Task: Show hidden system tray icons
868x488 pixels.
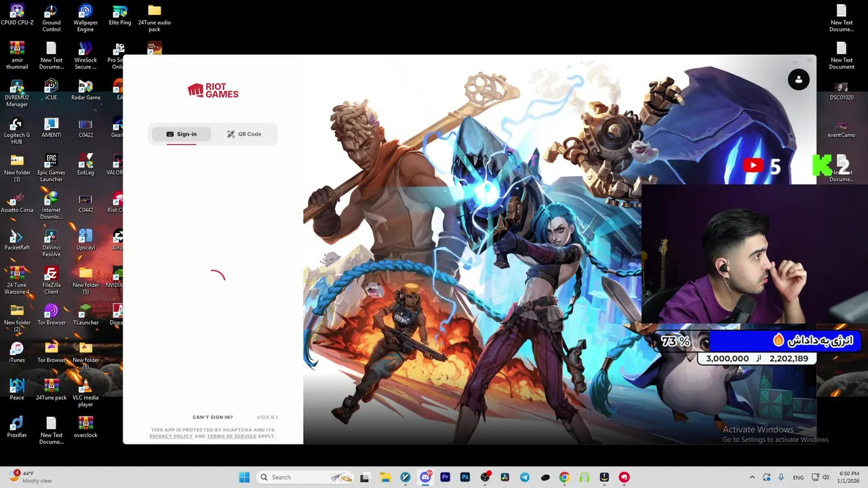Action: click(751, 477)
